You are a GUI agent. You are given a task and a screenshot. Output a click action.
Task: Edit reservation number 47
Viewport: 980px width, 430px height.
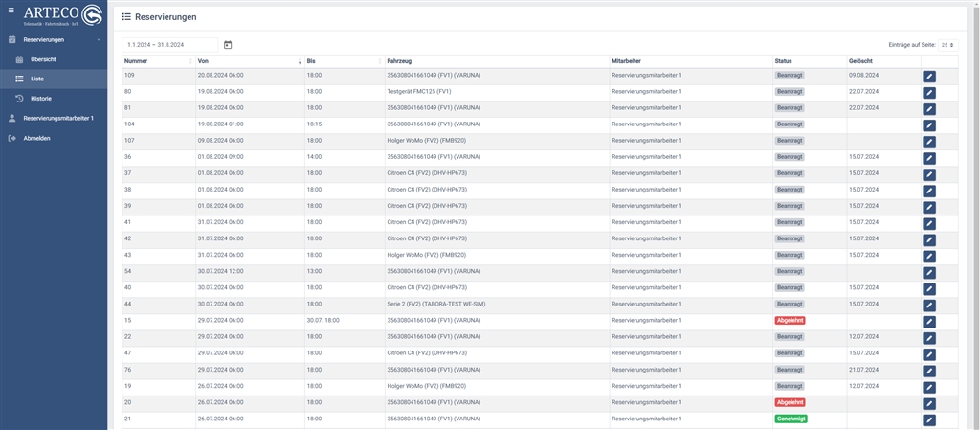pyautogui.click(x=928, y=354)
